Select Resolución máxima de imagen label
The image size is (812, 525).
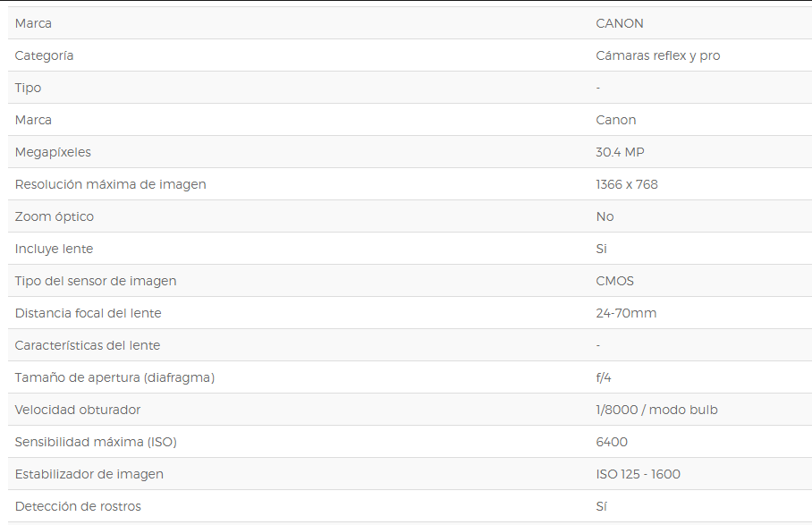point(110,185)
